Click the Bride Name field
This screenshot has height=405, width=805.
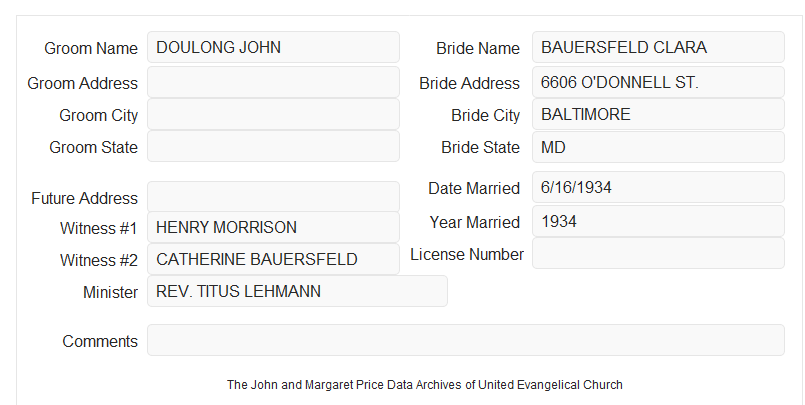(x=658, y=47)
